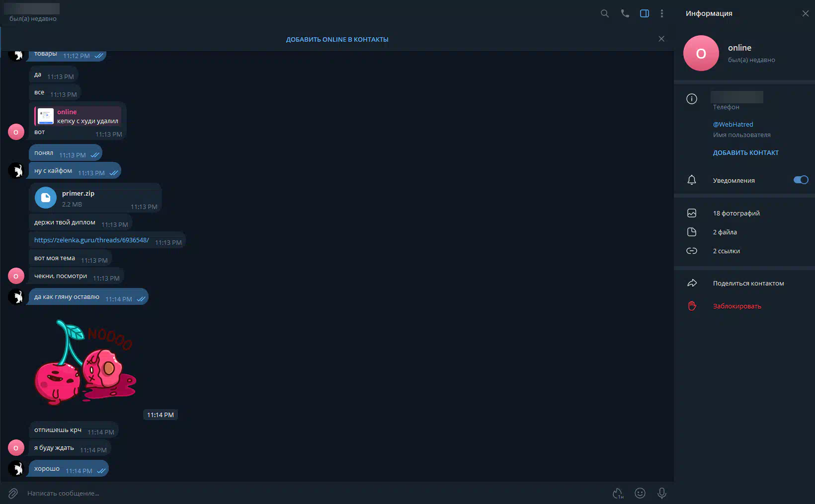Click Заблокировать to block user

pyautogui.click(x=737, y=306)
